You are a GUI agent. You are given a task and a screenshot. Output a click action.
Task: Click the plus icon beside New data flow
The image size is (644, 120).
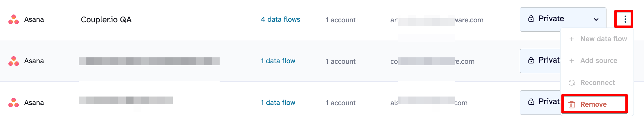(572, 39)
